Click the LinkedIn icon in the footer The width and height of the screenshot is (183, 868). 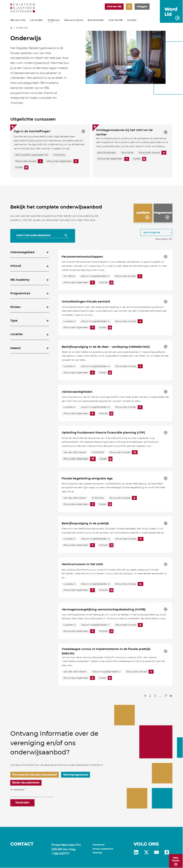[x=136, y=852]
